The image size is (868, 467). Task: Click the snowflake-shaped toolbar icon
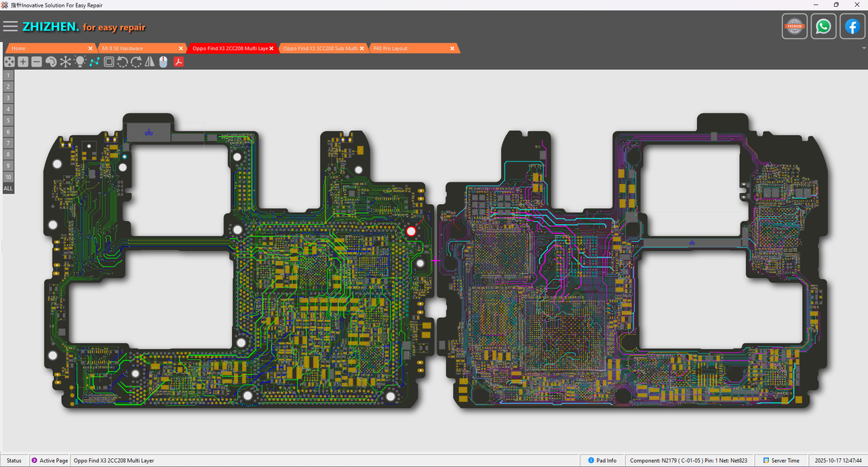click(x=65, y=62)
